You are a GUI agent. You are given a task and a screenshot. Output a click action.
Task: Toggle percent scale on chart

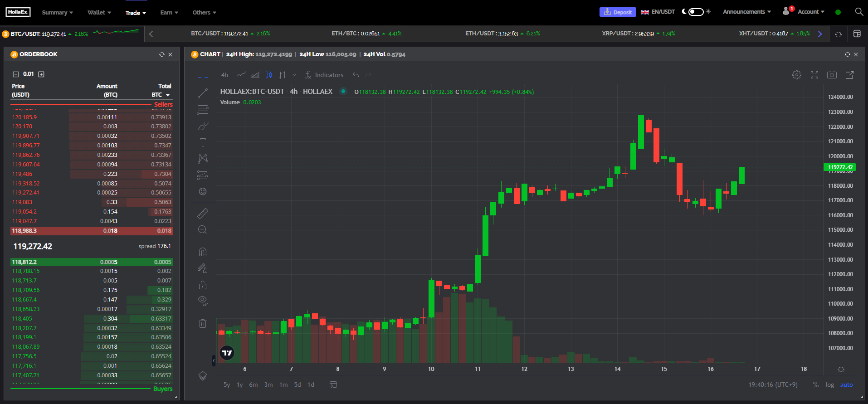coord(816,385)
